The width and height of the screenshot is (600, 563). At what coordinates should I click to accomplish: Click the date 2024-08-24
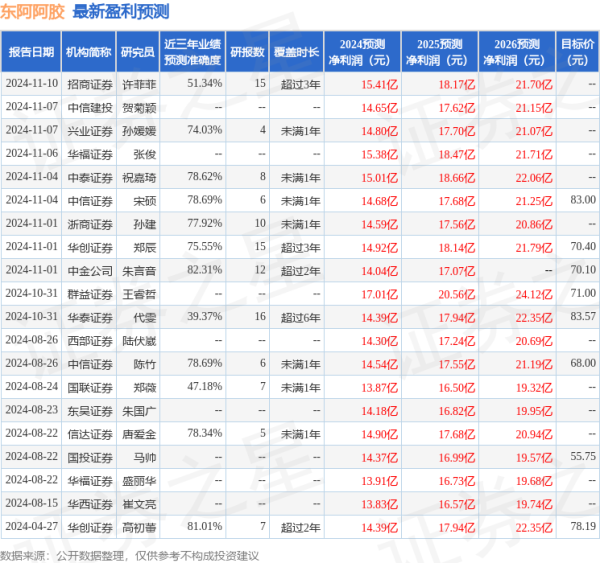click(32, 386)
